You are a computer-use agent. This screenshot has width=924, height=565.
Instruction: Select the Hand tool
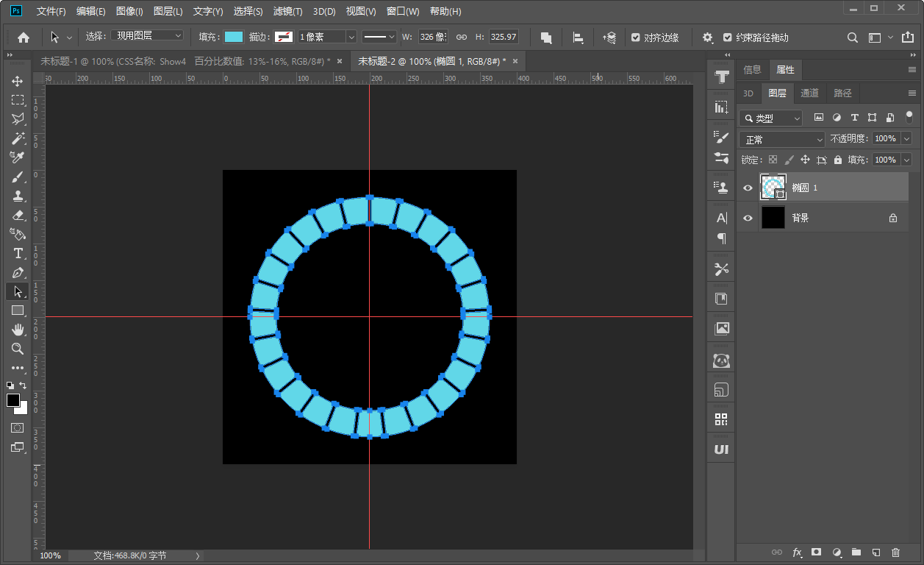[x=17, y=330]
